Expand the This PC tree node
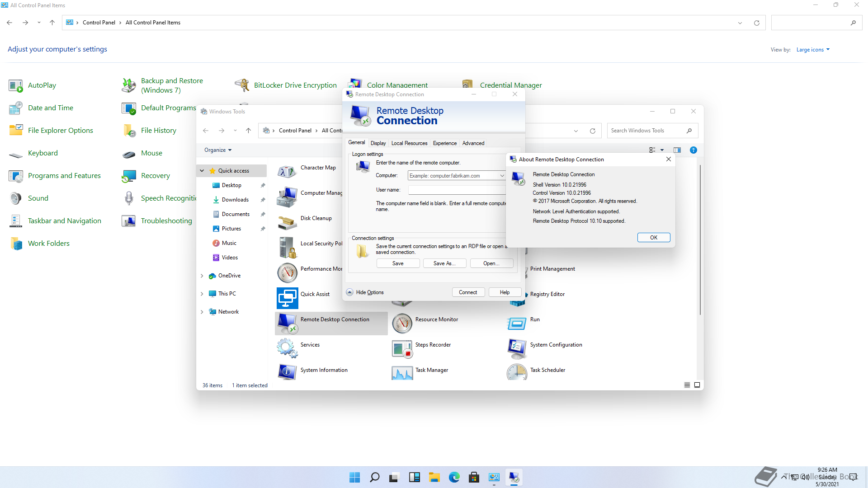Viewport: 868px width, 488px height. coord(202,294)
